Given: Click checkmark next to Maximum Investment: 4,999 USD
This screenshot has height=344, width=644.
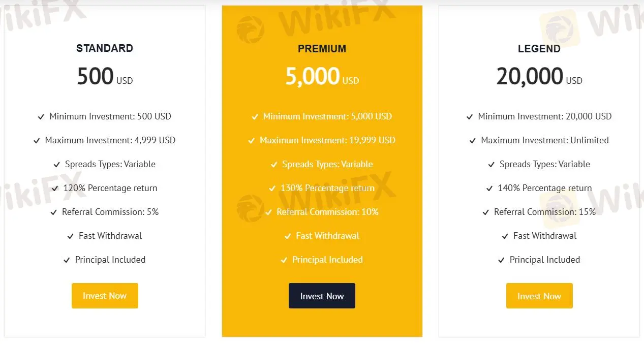Looking at the screenshot, I should (x=37, y=141).
